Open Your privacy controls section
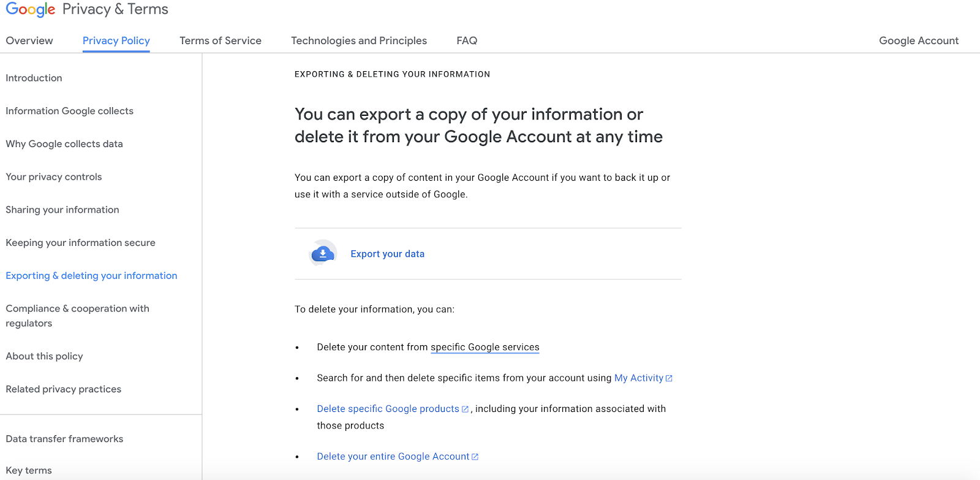This screenshot has width=980, height=480. point(54,177)
